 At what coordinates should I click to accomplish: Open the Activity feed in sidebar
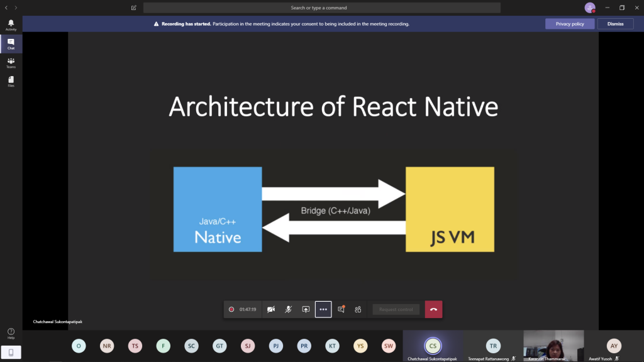point(11,25)
